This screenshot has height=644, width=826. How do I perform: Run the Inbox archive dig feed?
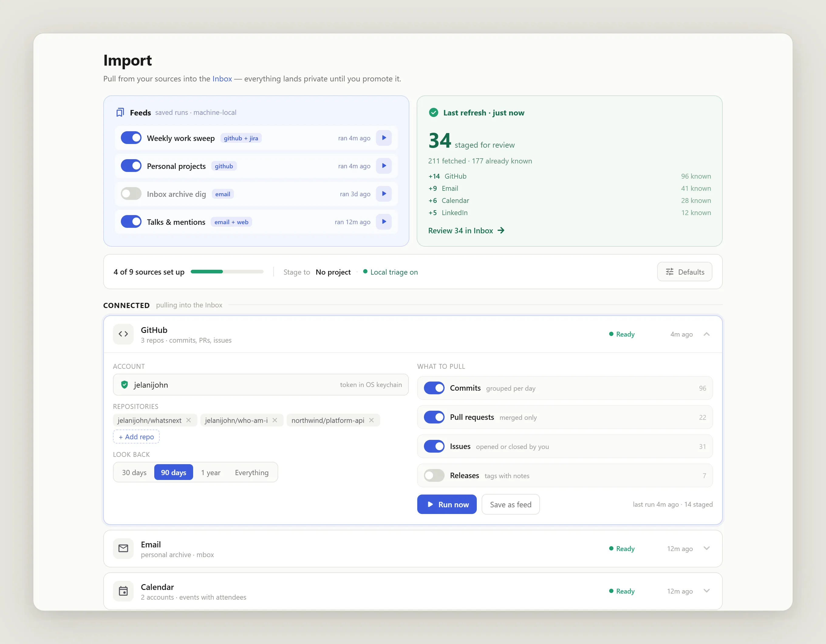pos(384,194)
